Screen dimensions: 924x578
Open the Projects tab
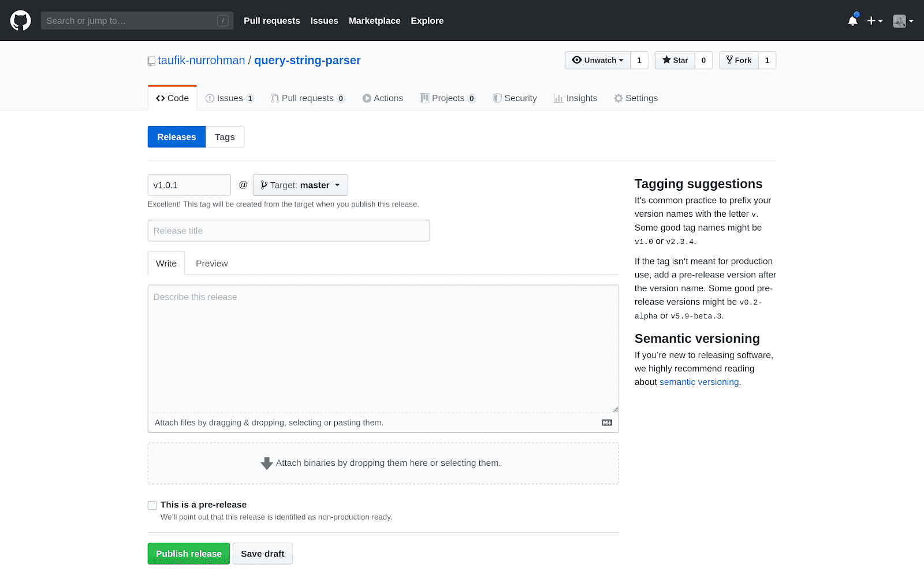[x=448, y=98]
